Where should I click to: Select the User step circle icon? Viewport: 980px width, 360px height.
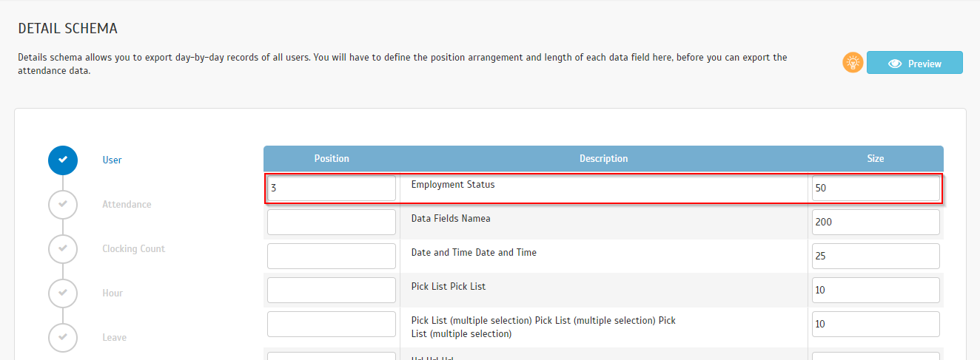tap(63, 160)
